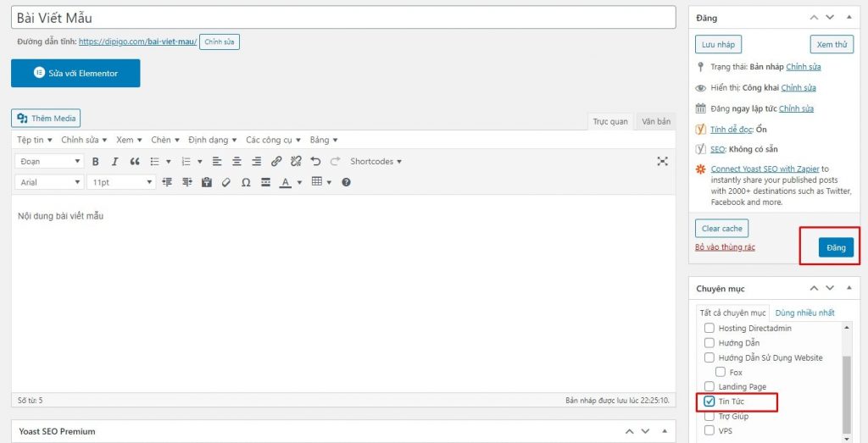Check the Landing Page category

click(709, 387)
